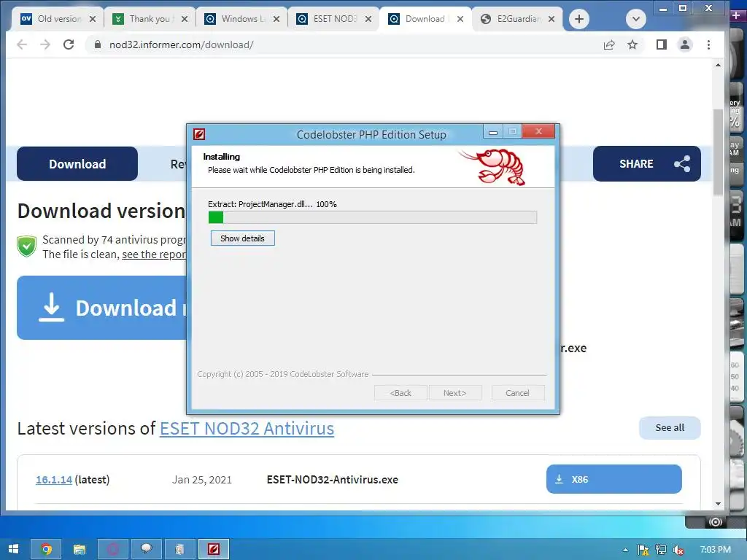Click the Codelobster title bar icon
The height and width of the screenshot is (560, 747).
pyautogui.click(x=199, y=134)
